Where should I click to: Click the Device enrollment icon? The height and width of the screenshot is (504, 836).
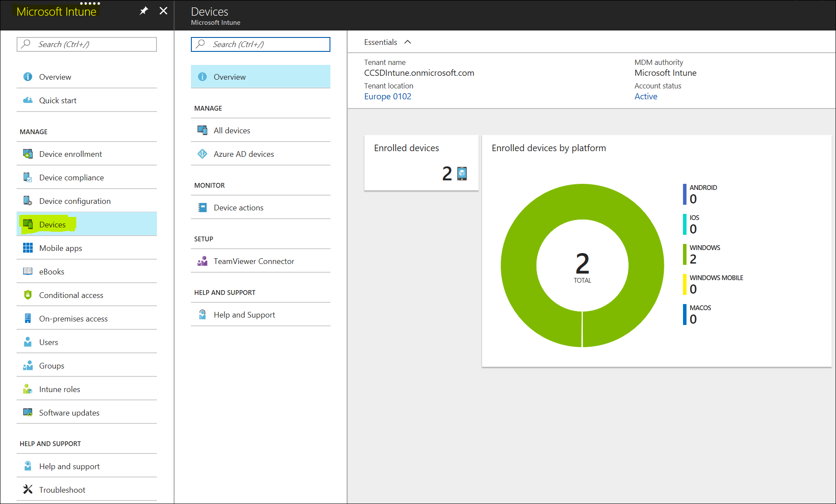[28, 154]
